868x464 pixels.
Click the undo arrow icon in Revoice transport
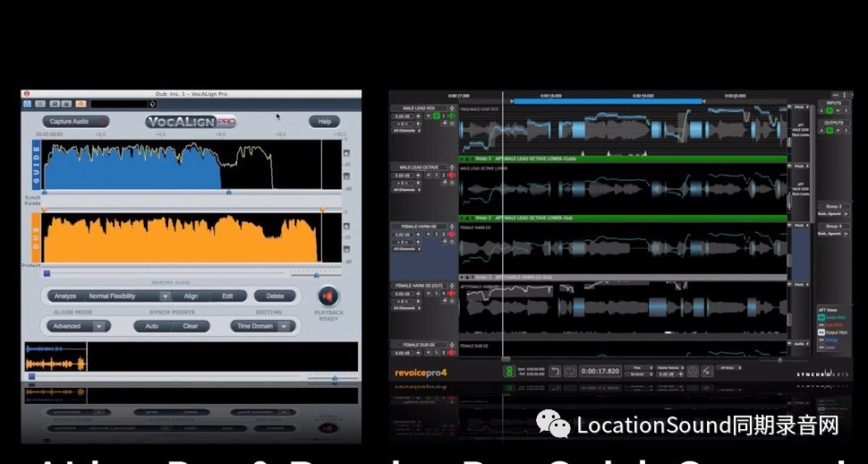click(x=555, y=371)
